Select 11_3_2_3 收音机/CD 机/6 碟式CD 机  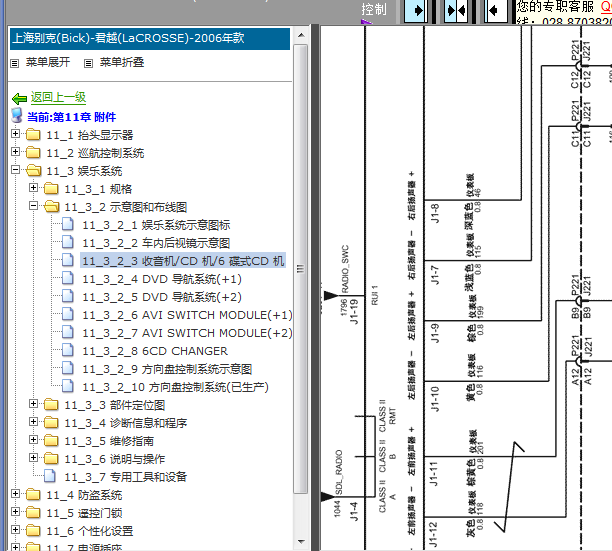click(183, 261)
